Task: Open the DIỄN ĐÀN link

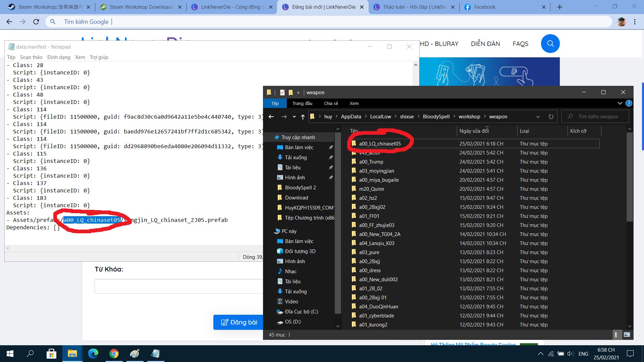Action: [485, 44]
